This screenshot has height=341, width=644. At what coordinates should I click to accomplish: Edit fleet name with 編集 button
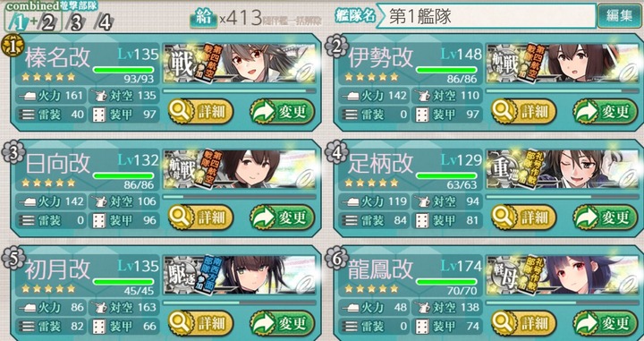[x=620, y=16]
